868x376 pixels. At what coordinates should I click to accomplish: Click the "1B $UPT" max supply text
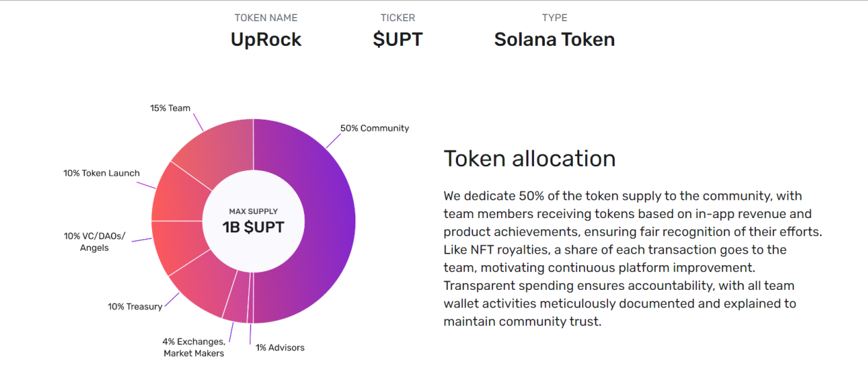point(253,228)
